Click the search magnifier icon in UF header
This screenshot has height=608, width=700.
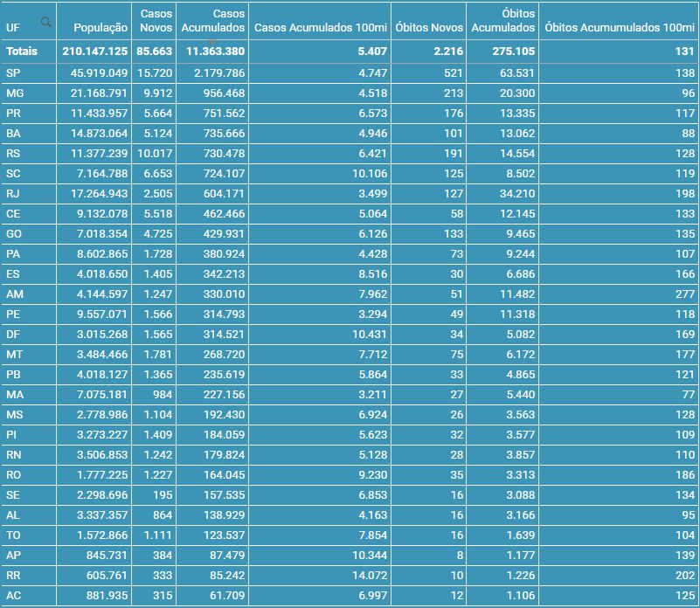tap(45, 22)
